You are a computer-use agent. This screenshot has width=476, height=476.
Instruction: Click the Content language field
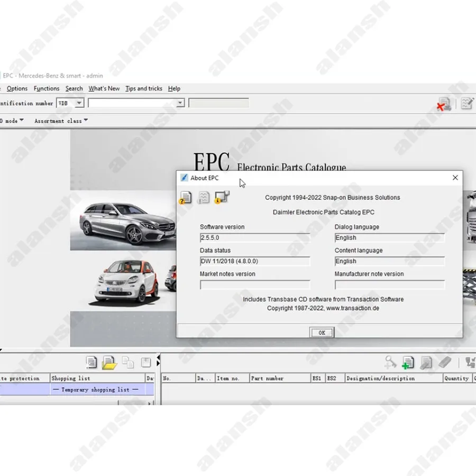(390, 261)
